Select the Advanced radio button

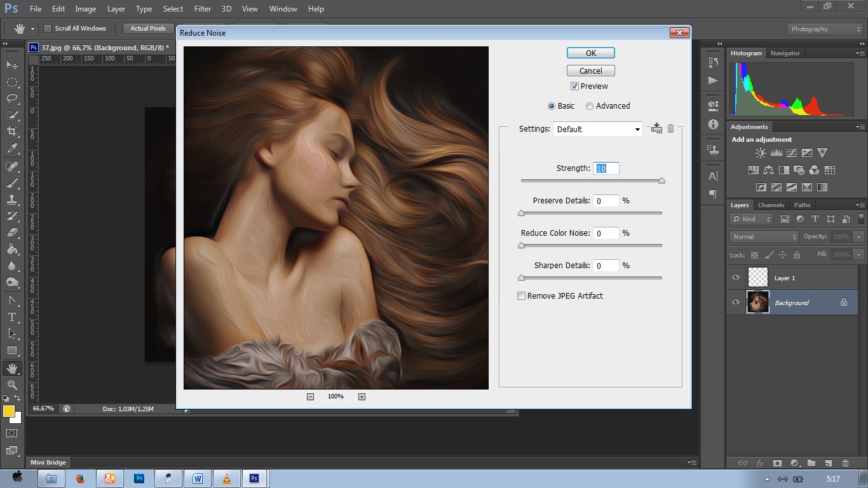(590, 106)
